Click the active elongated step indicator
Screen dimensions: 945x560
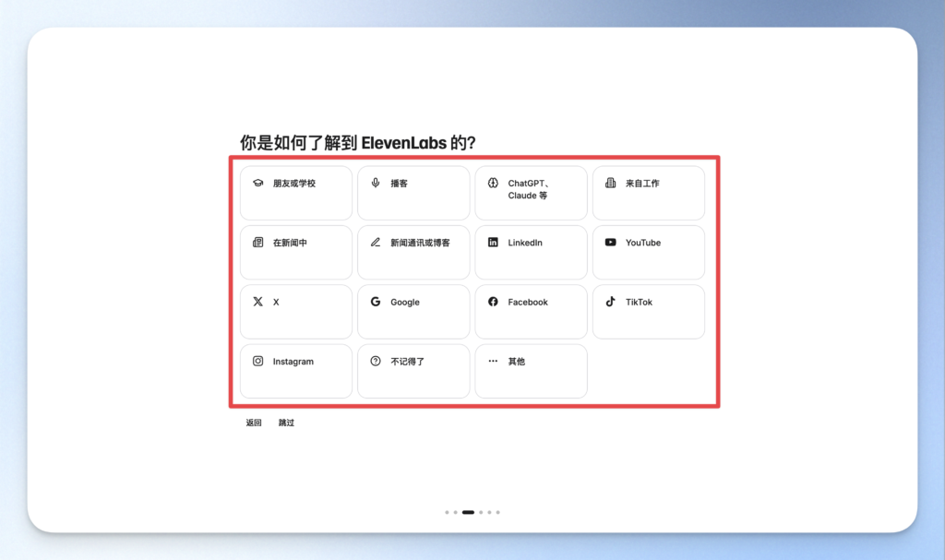(x=468, y=512)
